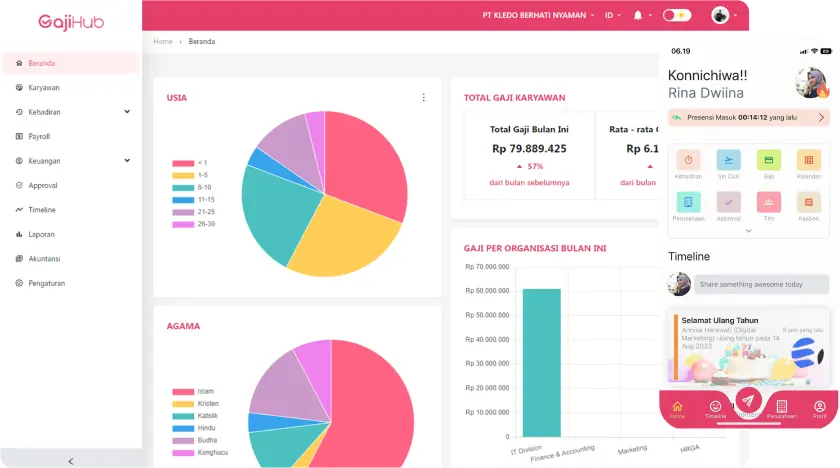Tap the Gaji icon in phone app
Viewport: 840px width, 468px height.
point(769,160)
